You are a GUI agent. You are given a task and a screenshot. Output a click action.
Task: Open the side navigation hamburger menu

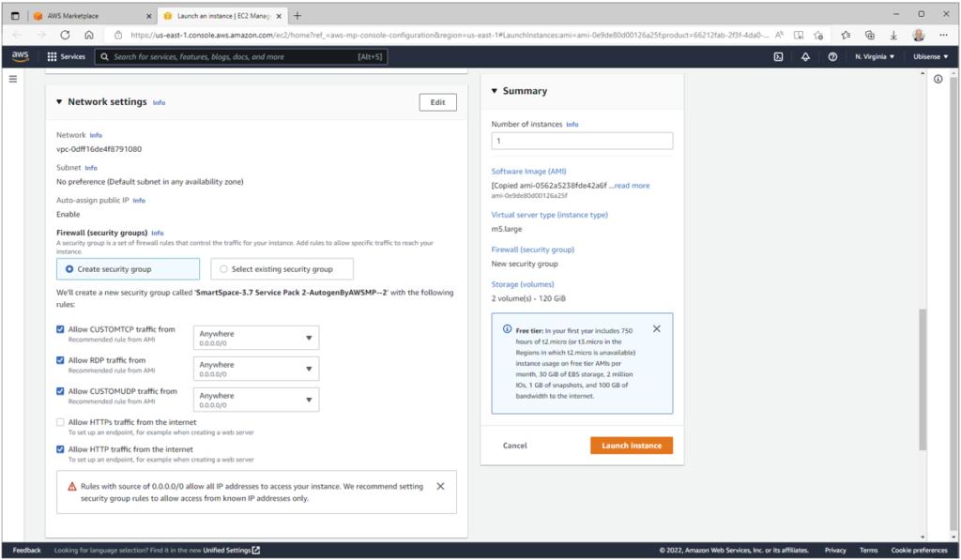(13, 79)
